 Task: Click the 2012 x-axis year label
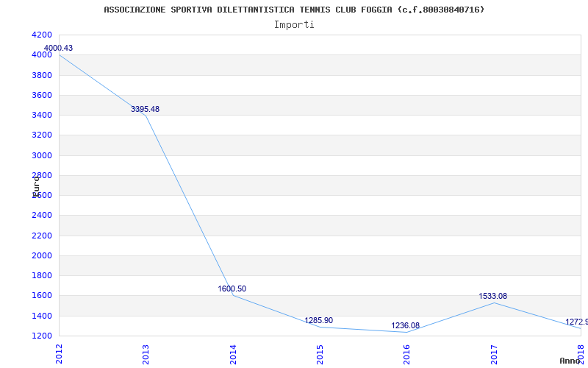pos(59,355)
